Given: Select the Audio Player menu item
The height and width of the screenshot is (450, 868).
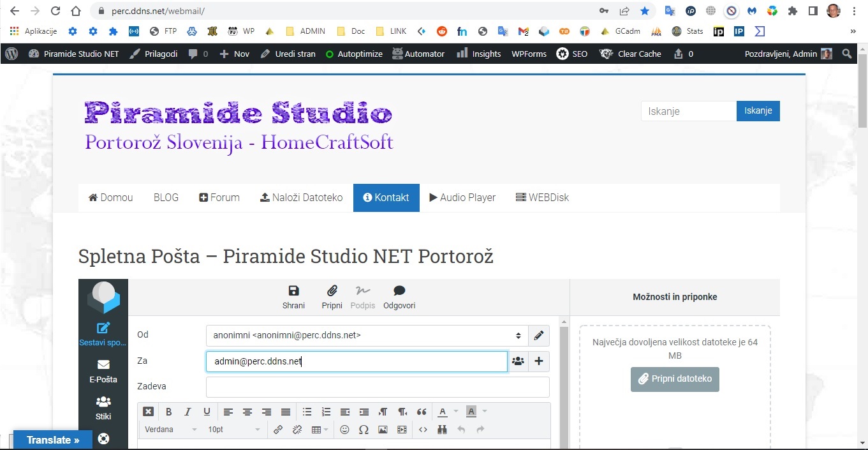Looking at the screenshot, I should [x=462, y=198].
